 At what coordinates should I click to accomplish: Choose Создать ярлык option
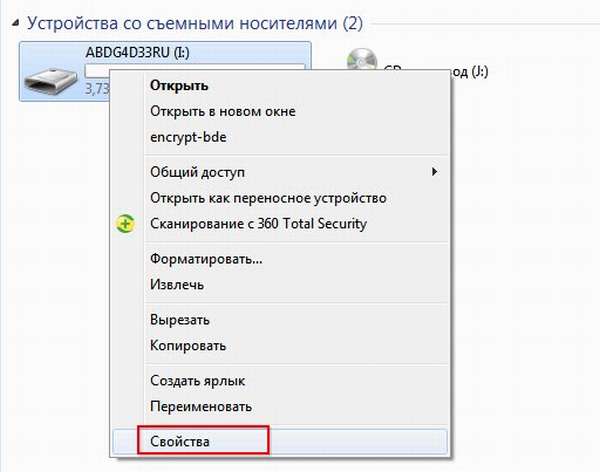pyautogui.click(x=197, y=381)
